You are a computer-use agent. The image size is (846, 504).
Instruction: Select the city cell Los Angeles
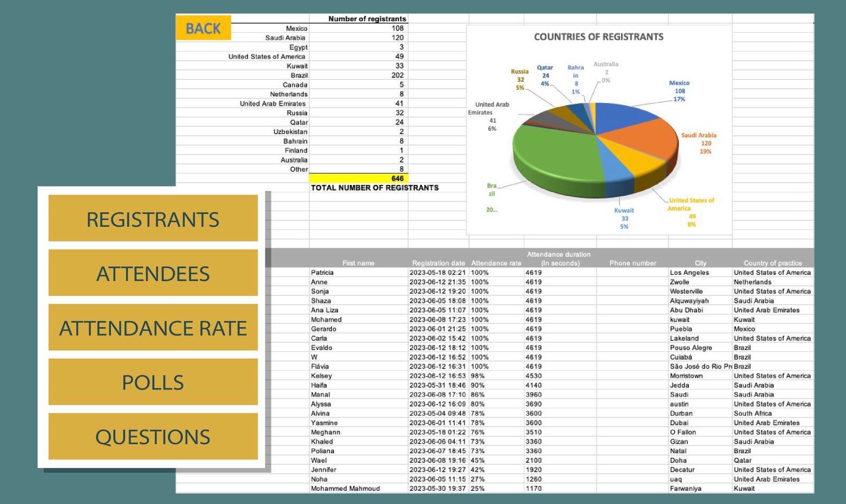(x=689, y=273)
